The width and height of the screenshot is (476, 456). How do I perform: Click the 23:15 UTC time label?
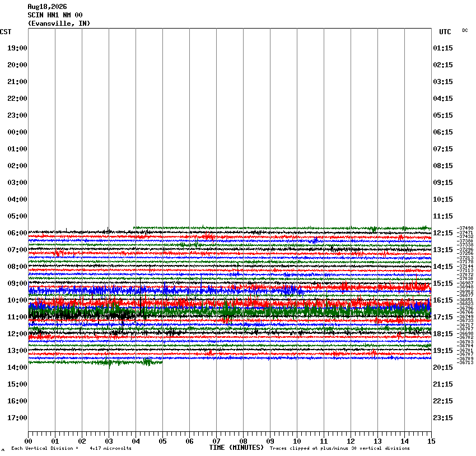click(x=443, y=418)
